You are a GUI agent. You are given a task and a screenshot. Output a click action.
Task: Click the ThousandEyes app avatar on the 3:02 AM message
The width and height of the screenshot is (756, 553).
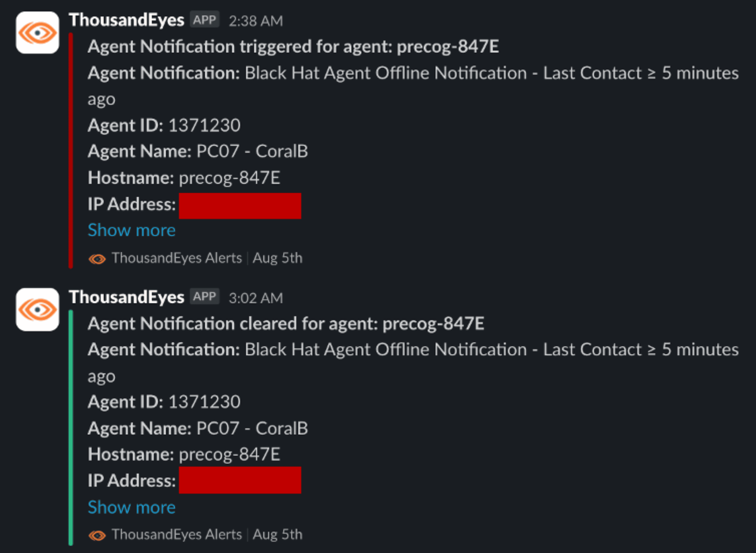[37, 310]
